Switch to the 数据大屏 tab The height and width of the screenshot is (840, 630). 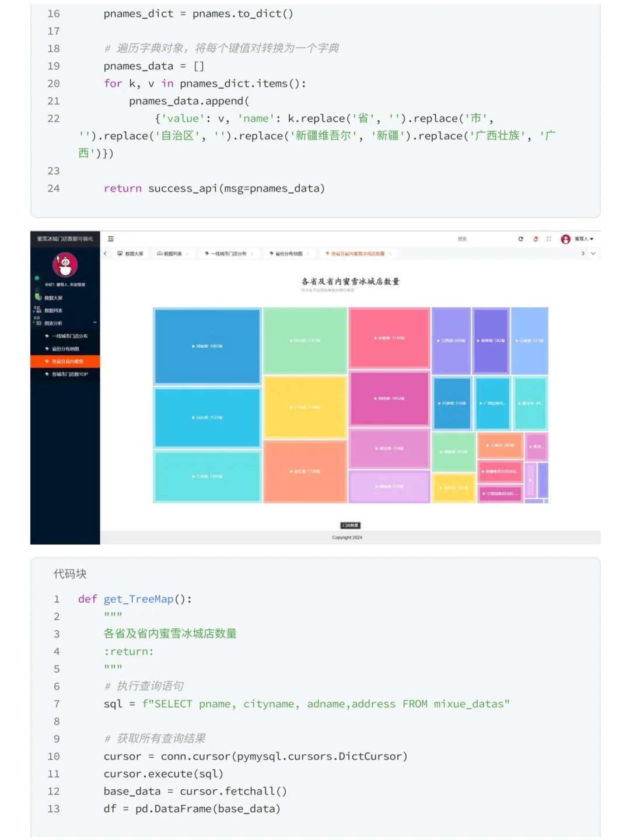coord(131,254)
